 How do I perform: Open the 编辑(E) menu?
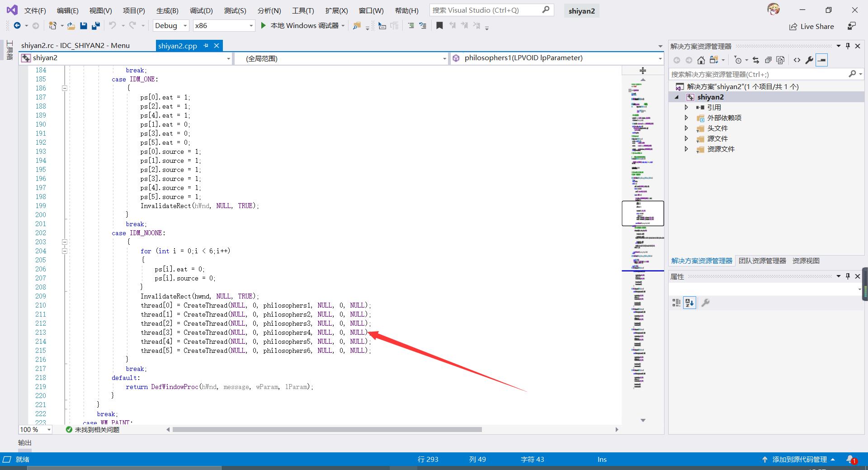coord(67,10)
